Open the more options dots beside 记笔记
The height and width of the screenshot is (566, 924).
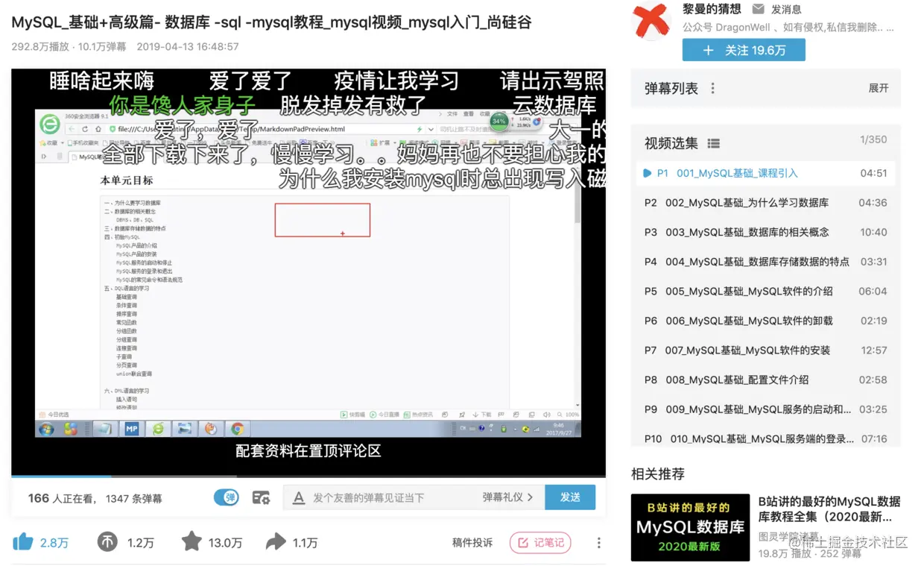(x=598, y=543)
